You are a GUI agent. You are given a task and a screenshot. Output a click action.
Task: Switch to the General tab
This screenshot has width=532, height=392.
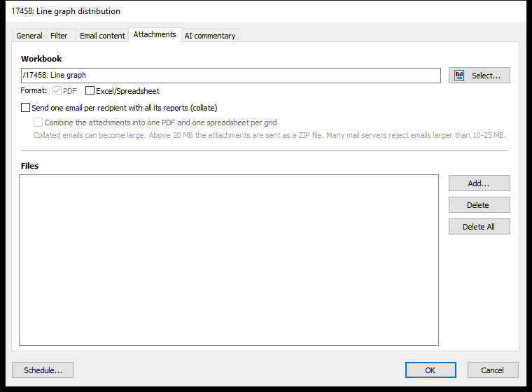click(x=29, y=36)
